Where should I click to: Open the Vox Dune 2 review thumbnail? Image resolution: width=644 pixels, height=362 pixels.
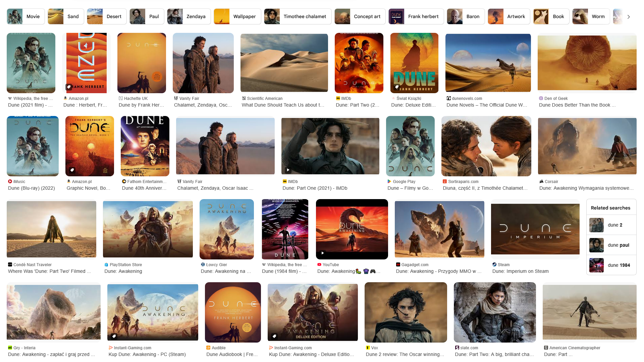pyautogui.click(x=406, y=312)
